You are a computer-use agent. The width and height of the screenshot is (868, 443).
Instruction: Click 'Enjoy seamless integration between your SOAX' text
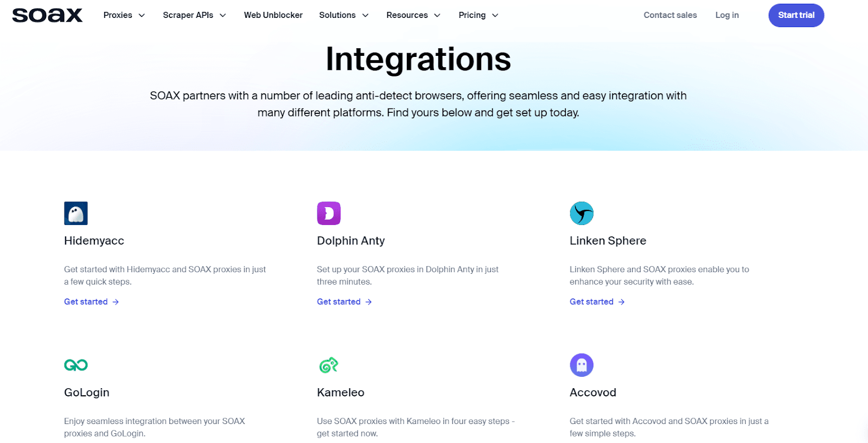pos(155,427)
